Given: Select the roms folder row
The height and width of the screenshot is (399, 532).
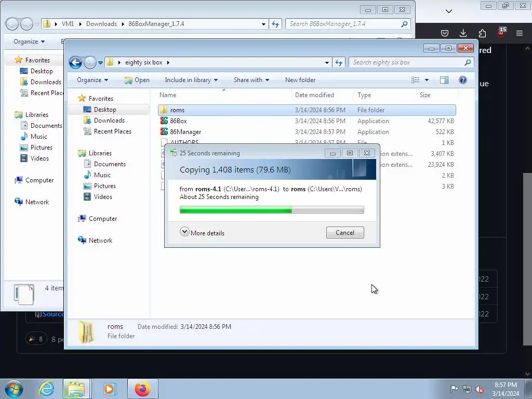Looking at the screenshot, I should (307, 110).
